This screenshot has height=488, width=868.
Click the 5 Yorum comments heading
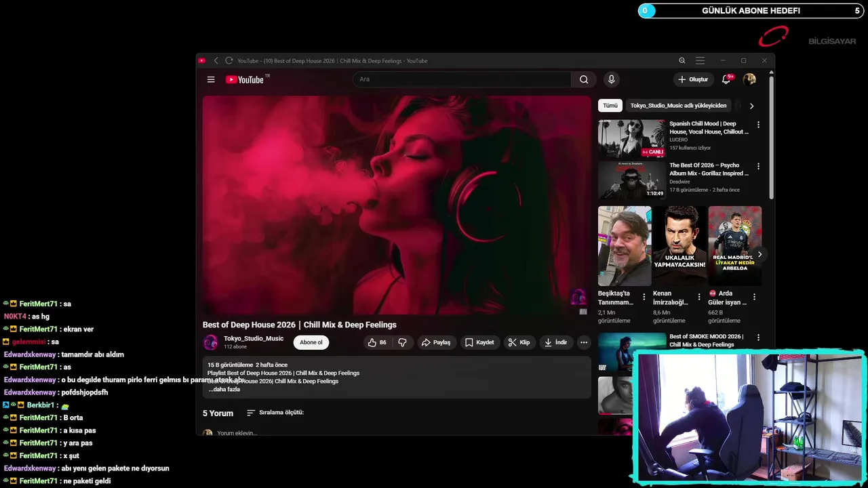point(218,413)
